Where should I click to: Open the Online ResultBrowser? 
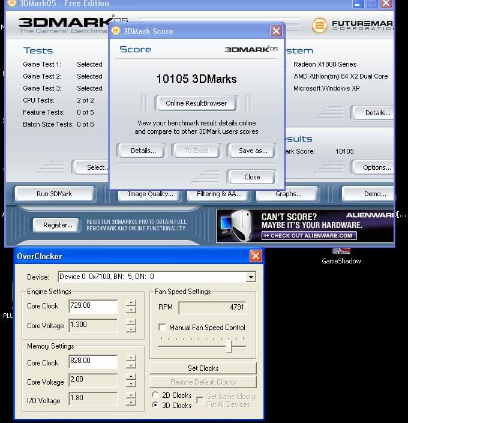coord(196,103)
